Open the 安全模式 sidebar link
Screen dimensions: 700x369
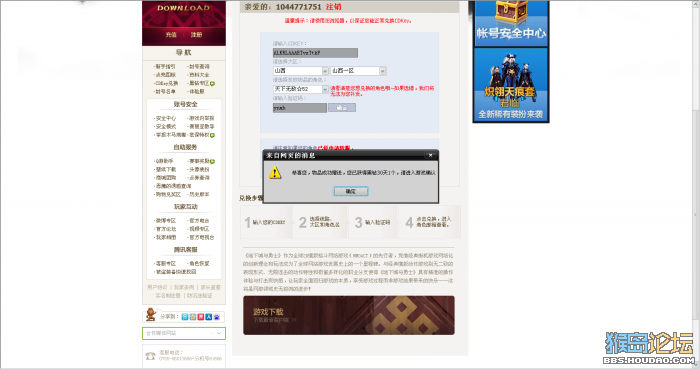pos(166,126)
